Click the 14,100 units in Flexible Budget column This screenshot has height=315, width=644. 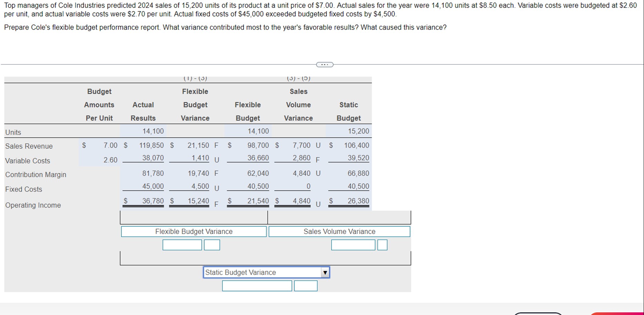[x=258, y=131]
